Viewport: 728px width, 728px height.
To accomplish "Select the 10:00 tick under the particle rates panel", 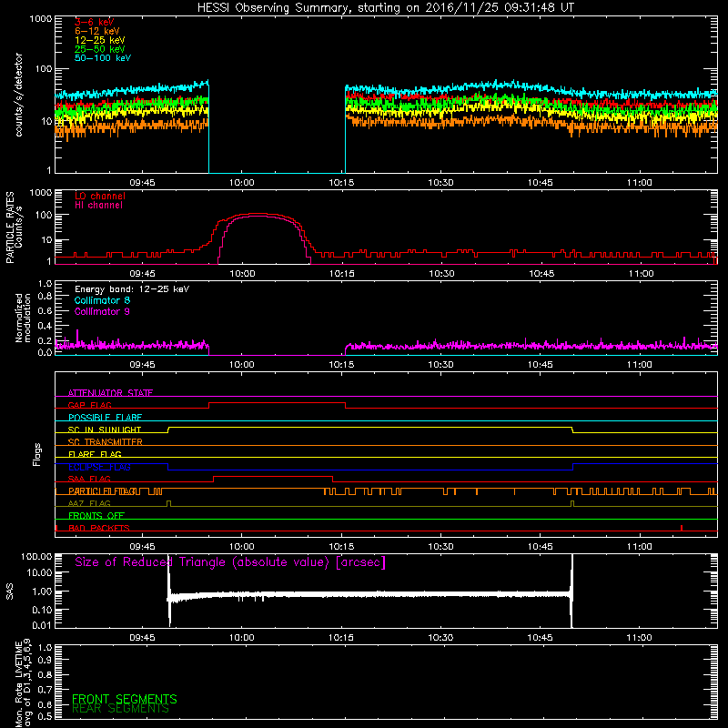I will tap(242, 274).
